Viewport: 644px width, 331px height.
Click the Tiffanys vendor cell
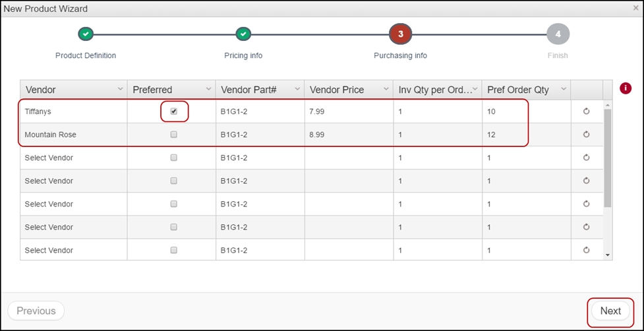pos(74,111)
